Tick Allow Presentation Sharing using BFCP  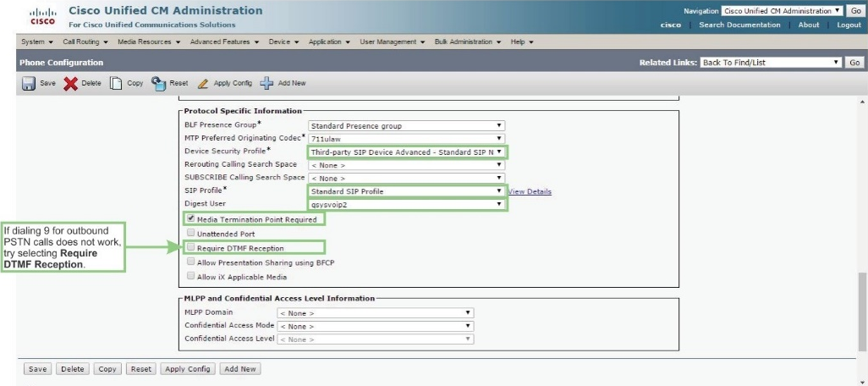[x=190, y=262]
